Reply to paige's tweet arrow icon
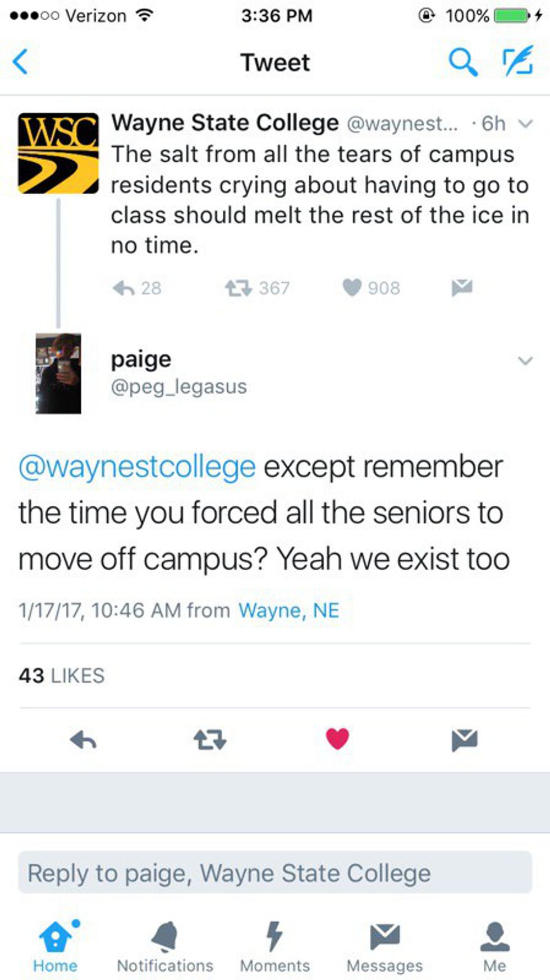Image resolution: width=550 pixels, height=980 pixels. tap(84, 740)
